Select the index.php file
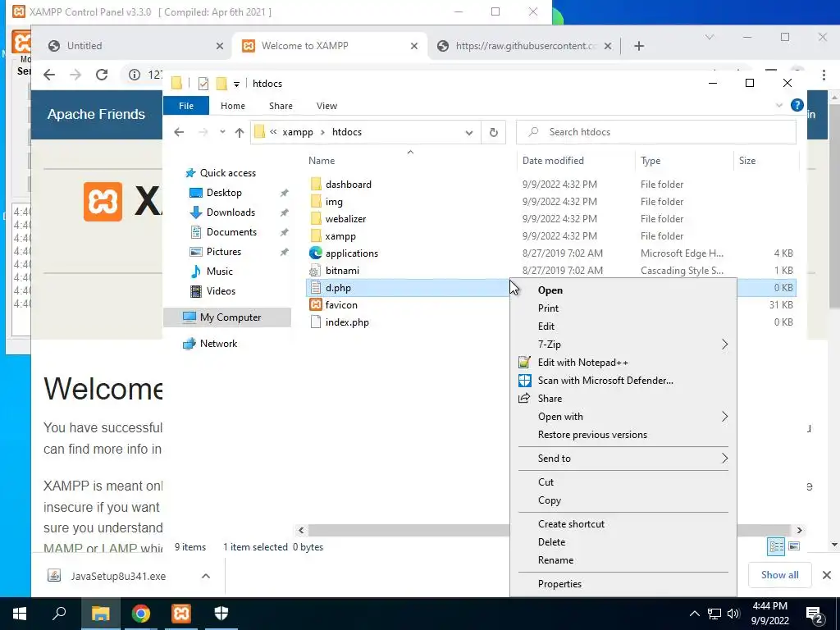This screenshot has width=840, height=630. (x=347, y=322)
